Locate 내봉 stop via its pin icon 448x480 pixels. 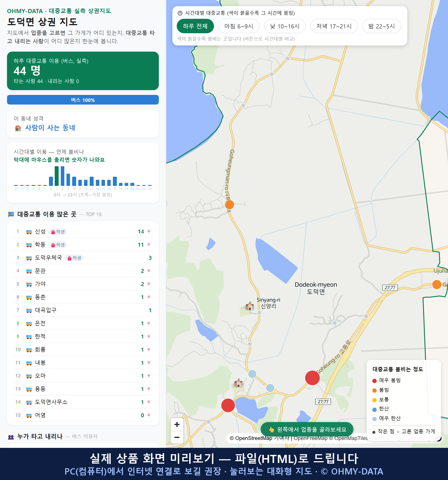click(149, 363)
